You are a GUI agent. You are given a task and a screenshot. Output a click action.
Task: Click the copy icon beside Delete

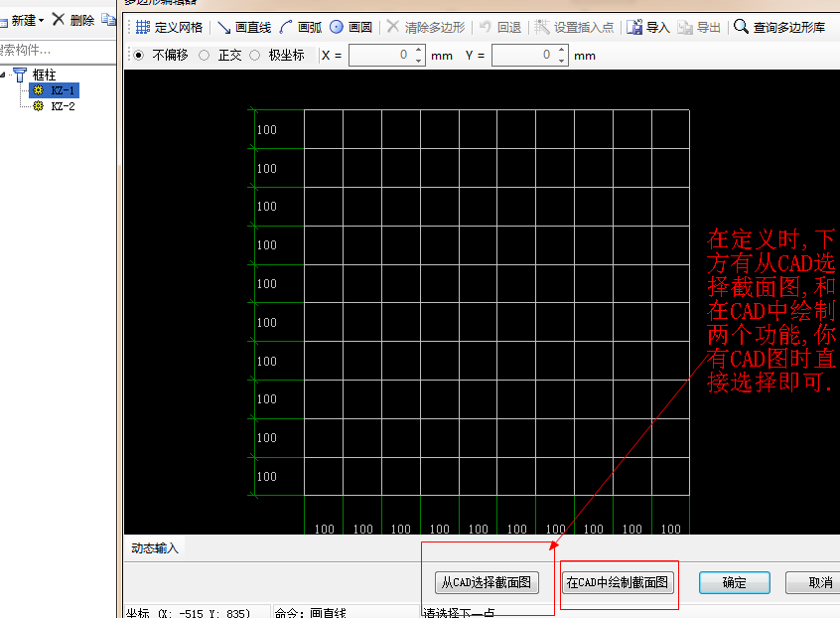click(x=109, y=20)
